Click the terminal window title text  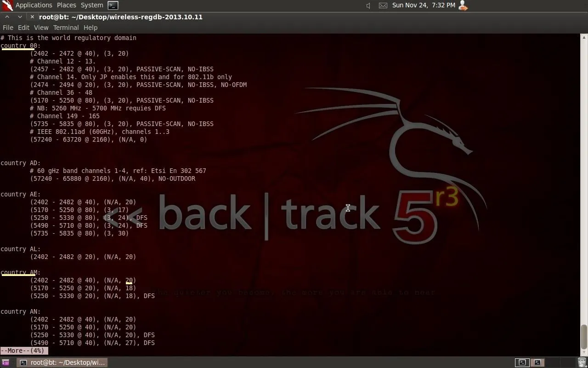click(x=121, y=17)
